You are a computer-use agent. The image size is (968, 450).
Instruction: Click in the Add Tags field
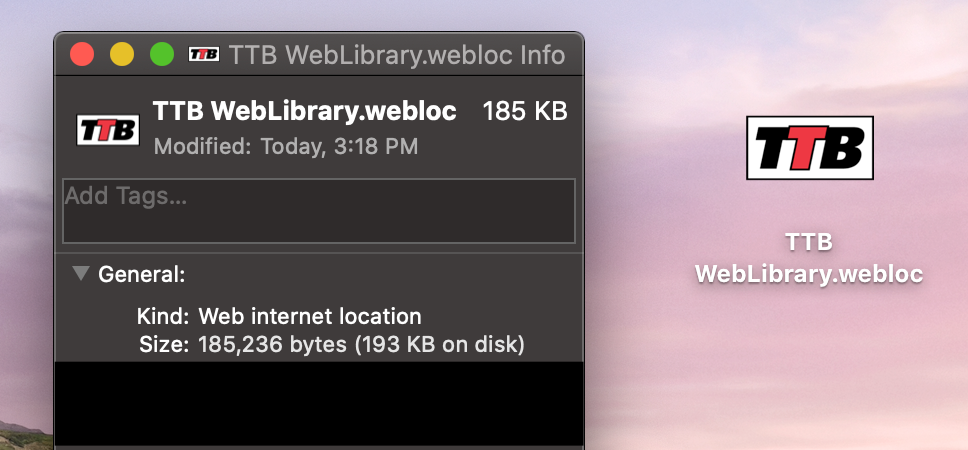click(x=319, y=210)
